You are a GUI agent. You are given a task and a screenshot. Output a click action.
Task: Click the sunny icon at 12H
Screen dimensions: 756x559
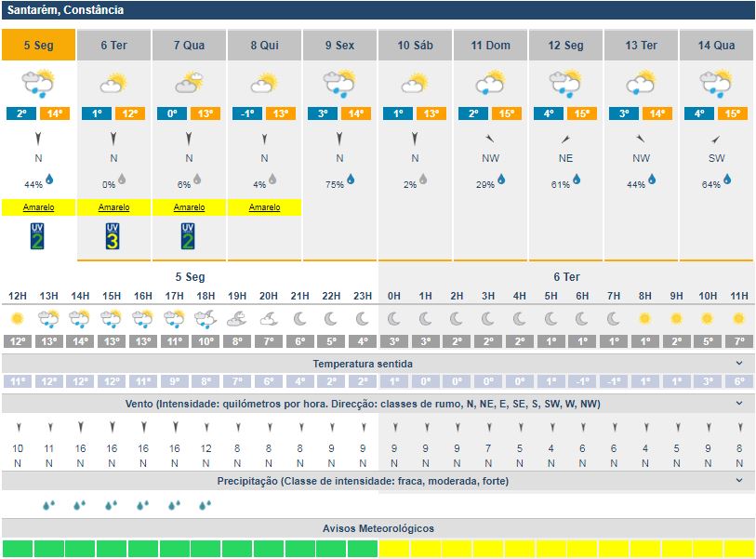click(x=17, y=318)
